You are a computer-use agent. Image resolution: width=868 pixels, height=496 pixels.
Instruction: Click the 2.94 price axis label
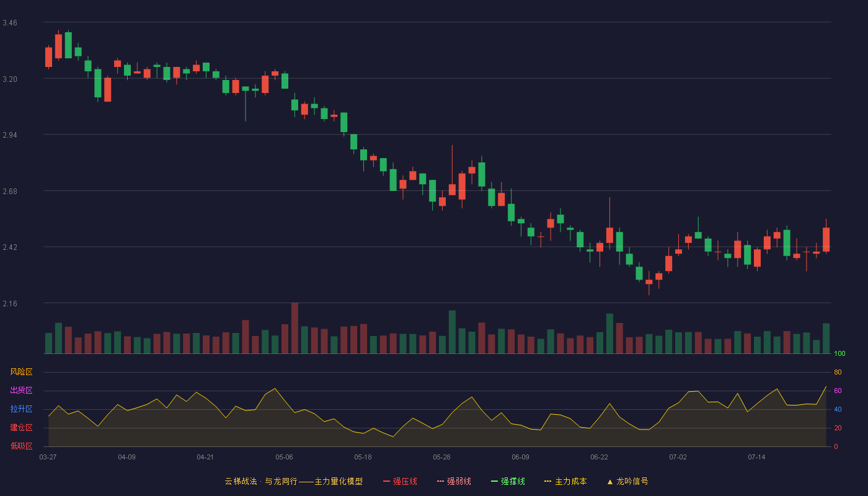tap(10, 135)
